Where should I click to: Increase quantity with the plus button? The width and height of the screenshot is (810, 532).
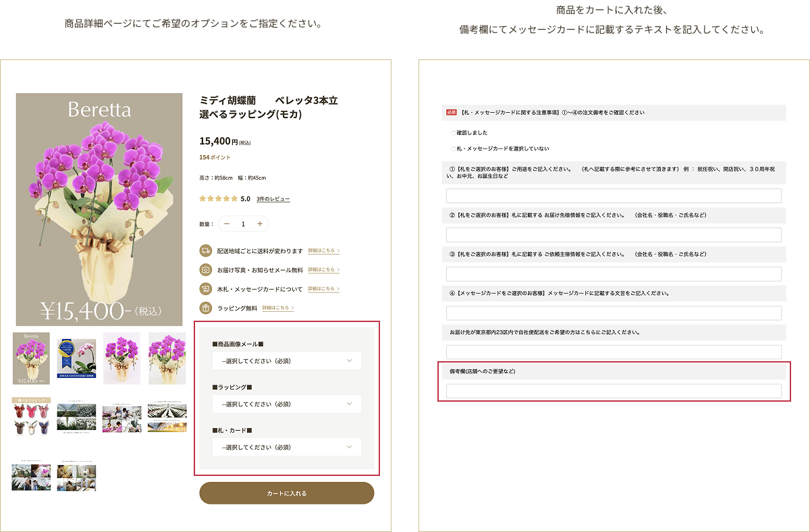point(260,224)
